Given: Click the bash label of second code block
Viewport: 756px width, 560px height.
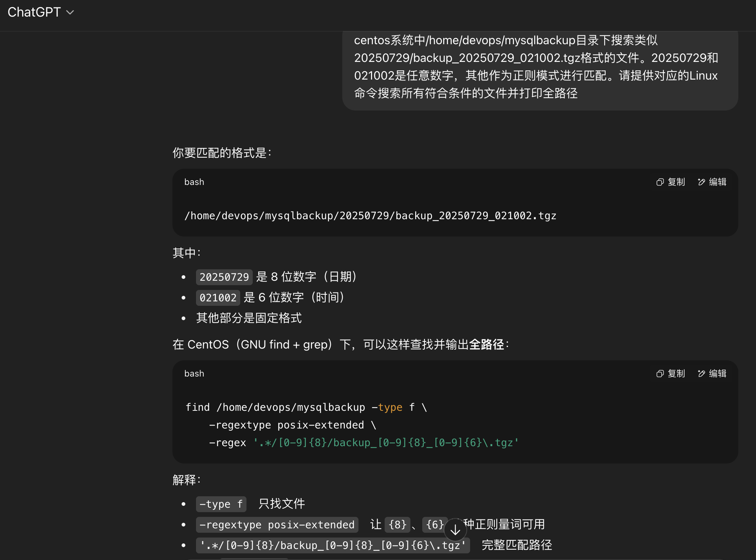Looking at the screenshot, I should (194, 374).
